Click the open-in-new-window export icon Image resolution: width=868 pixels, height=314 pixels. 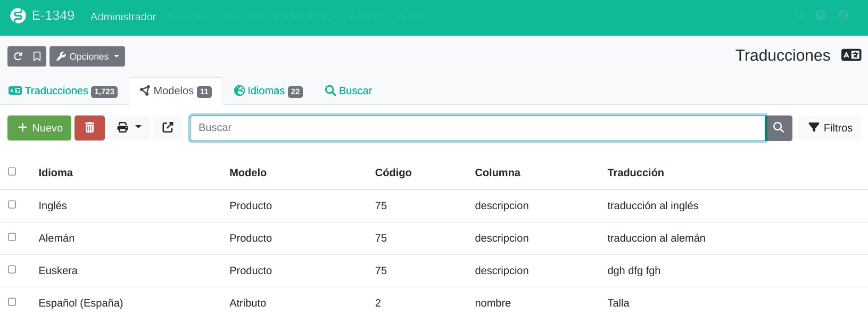click(168, 128)
